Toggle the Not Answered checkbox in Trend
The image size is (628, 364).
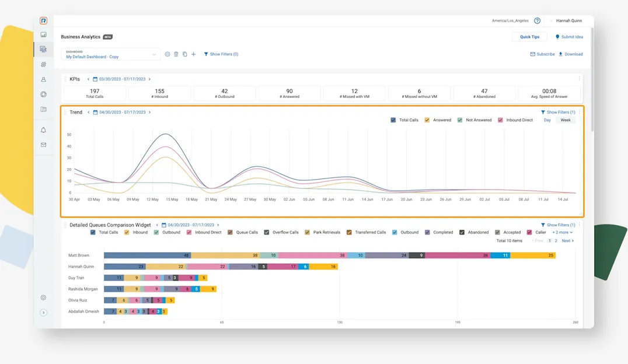[x=460, y=120]
